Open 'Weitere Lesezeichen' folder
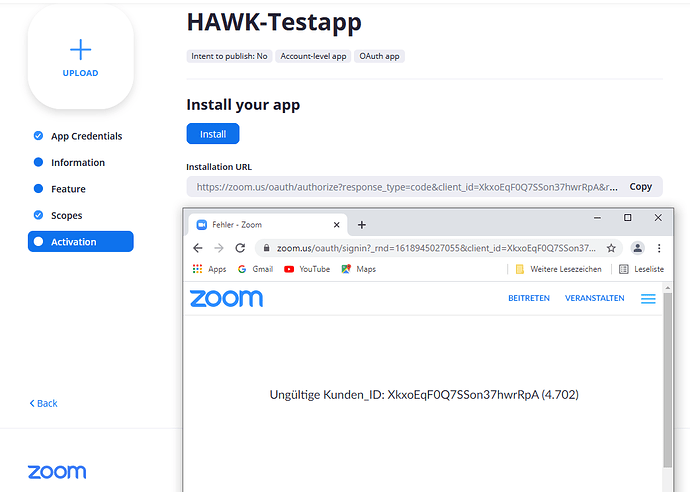Viewport: 690px width, 492px height. point(558,269)
